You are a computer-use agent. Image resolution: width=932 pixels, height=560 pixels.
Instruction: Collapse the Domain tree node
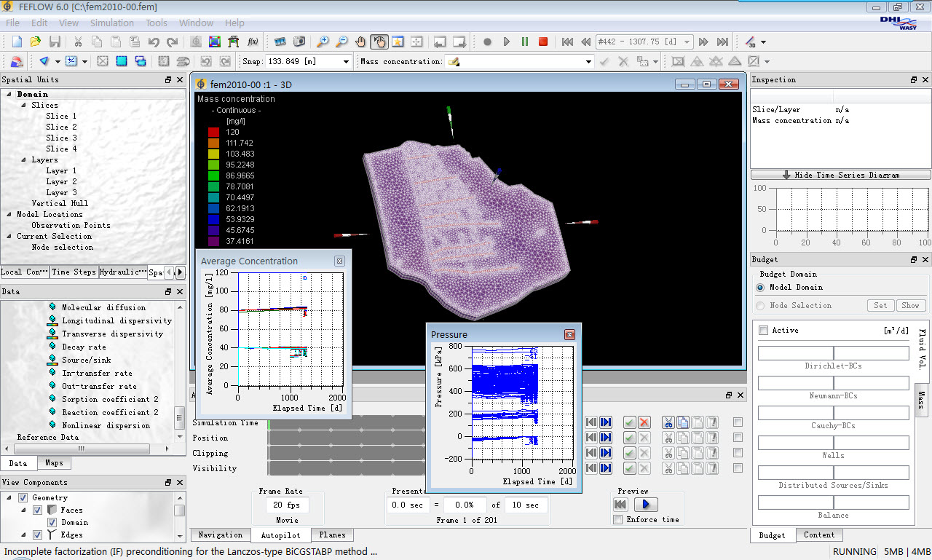click(9, 94)
